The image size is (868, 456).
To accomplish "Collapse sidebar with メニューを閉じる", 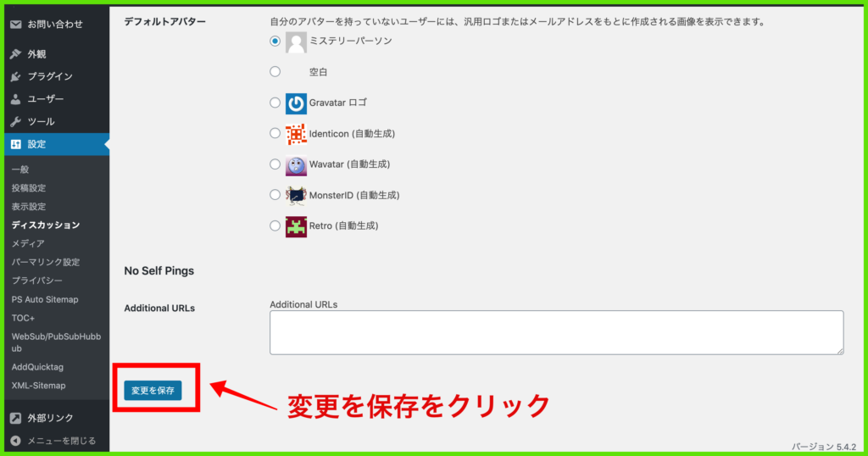I will click(57, 441).
